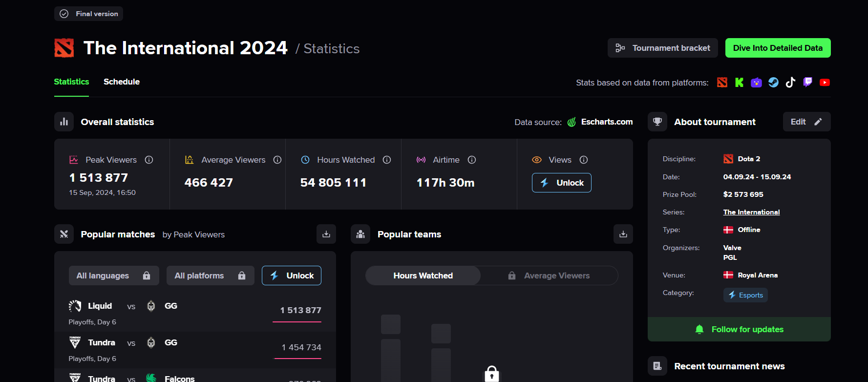Click the Valve organizer name

pos(732,248)
